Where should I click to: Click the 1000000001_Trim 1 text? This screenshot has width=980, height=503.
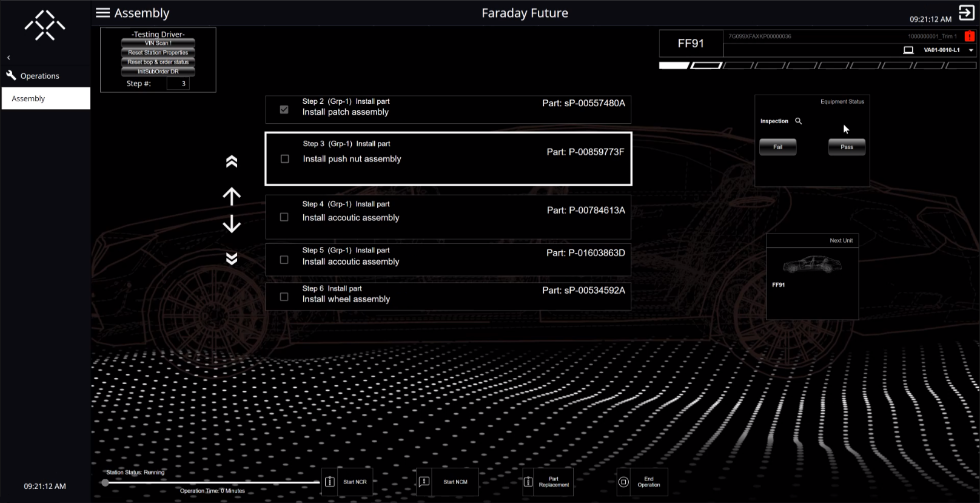(x=932, y=36)
